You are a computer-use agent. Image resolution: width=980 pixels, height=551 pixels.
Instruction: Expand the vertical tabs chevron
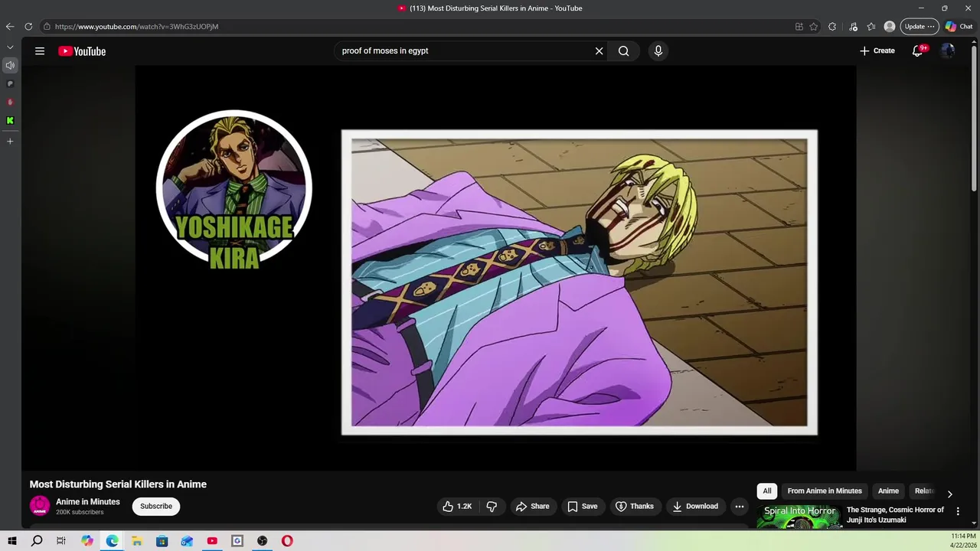click(x=10, y=47)
